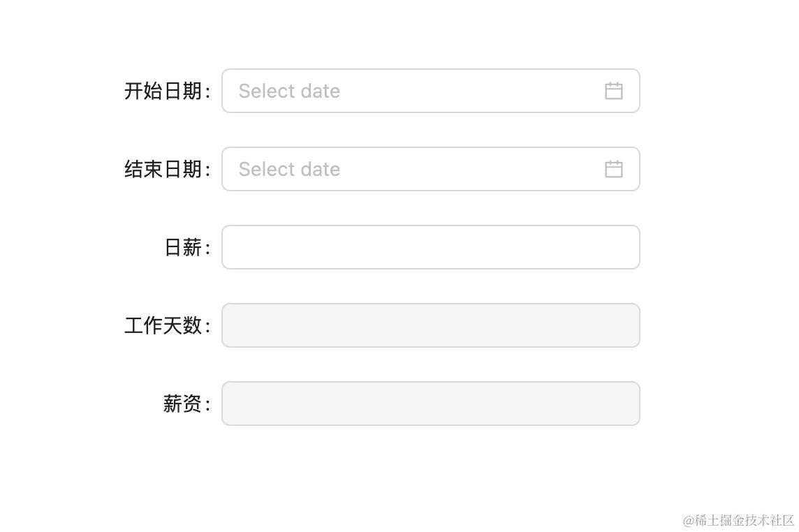
Task: Click the 开始日期 label
Action: pyautogui.click(x=163, y=91)
